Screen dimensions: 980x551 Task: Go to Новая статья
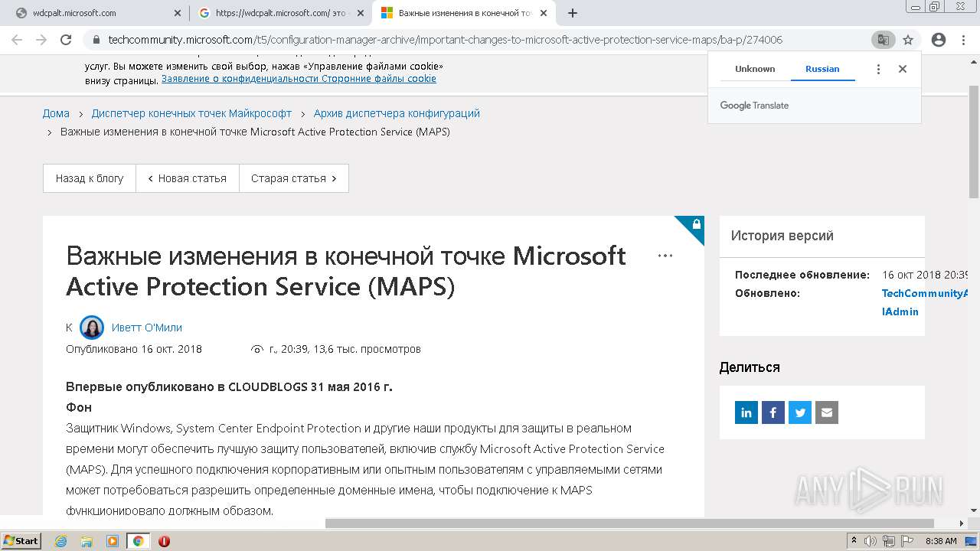pyautogui.click(x=188, y=178)
